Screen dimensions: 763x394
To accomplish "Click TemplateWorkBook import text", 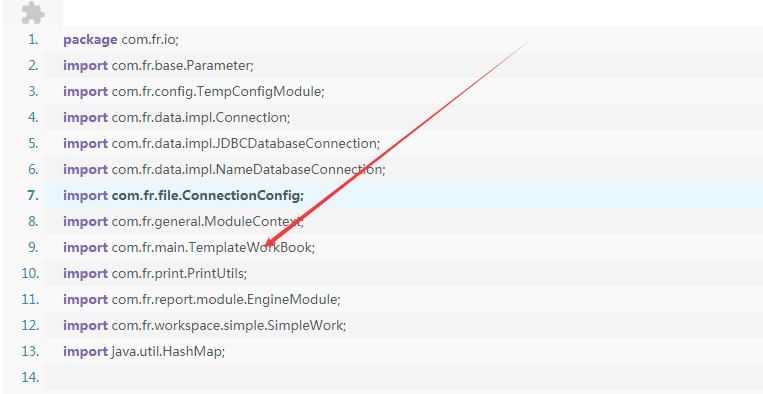I will [189, 248].
